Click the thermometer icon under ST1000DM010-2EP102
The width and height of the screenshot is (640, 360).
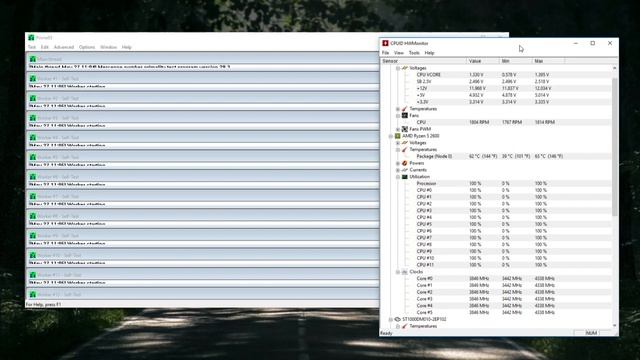click(x=404, y=326)
